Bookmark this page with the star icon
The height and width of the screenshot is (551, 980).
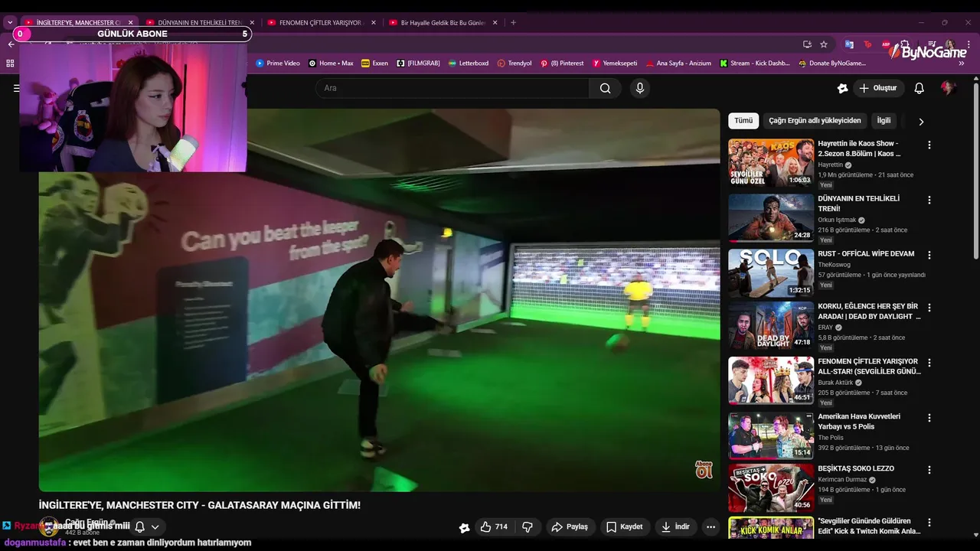pyautogui.click(x=824, y=44)
